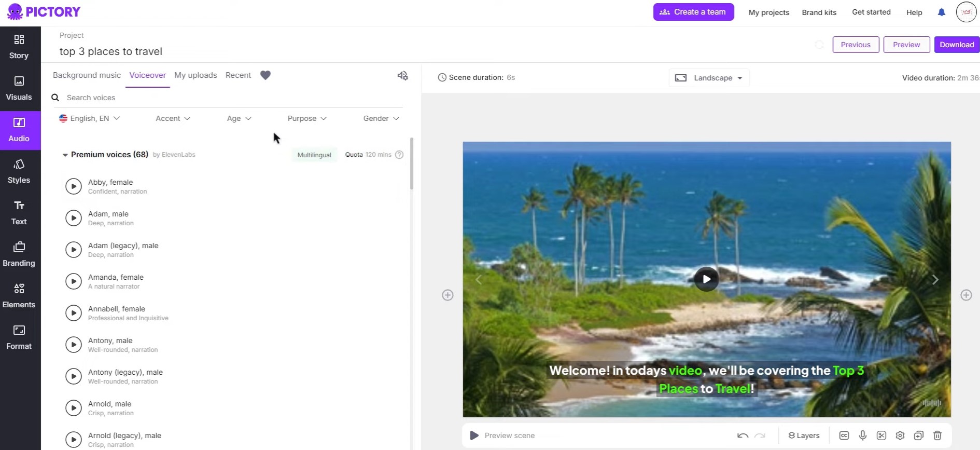The width and height of the screenshot is (980, 450).
Task: Click Preview scene button
Action: click(502, 435)
